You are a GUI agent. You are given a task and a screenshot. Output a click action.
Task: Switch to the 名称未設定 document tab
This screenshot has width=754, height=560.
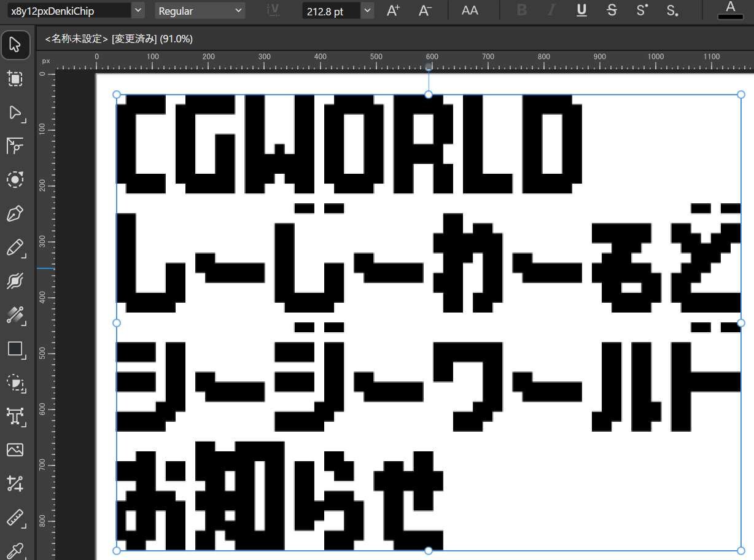click(x=119, y=39)
